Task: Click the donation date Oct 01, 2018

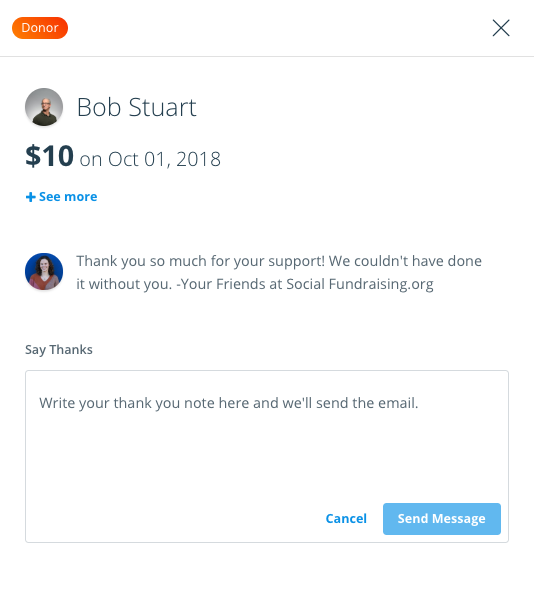Action: coord(164,159)
